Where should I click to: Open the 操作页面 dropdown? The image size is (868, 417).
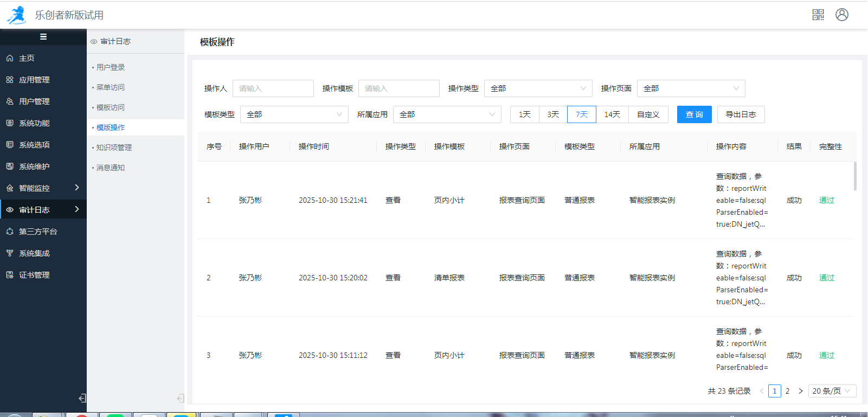(691, 88)
